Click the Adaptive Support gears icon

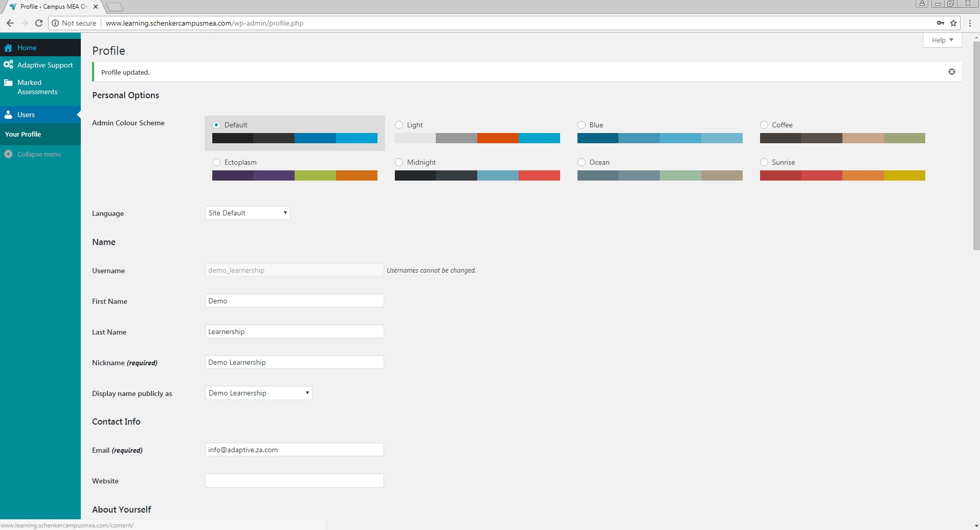point(8,65)
